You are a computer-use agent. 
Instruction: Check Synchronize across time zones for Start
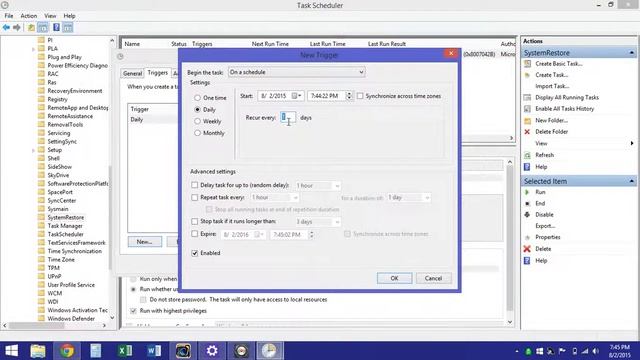point(360,96)
